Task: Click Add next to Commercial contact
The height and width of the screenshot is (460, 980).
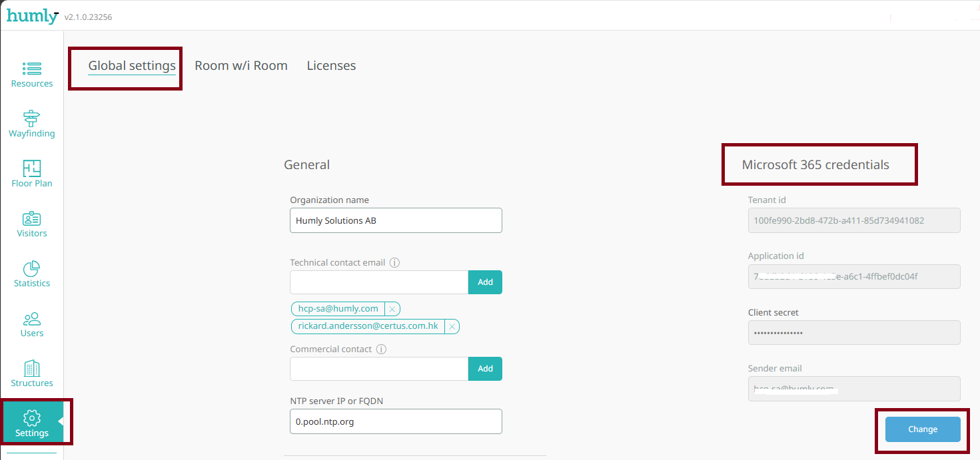Action: (x=485, y=369)
